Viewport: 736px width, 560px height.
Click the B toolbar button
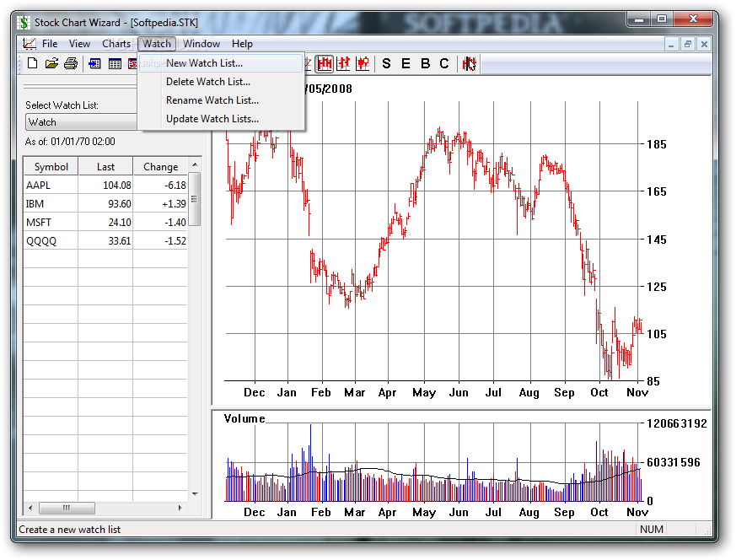[425, 63]
